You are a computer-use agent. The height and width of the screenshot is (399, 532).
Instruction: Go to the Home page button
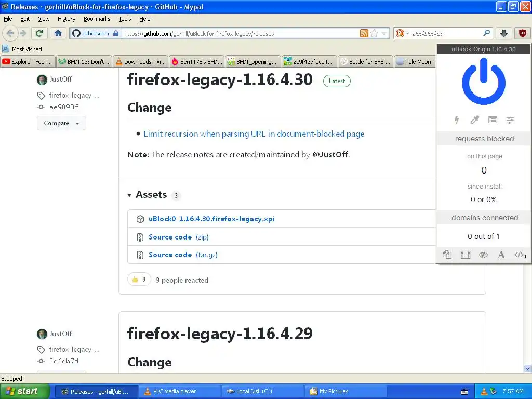(58, 33)
